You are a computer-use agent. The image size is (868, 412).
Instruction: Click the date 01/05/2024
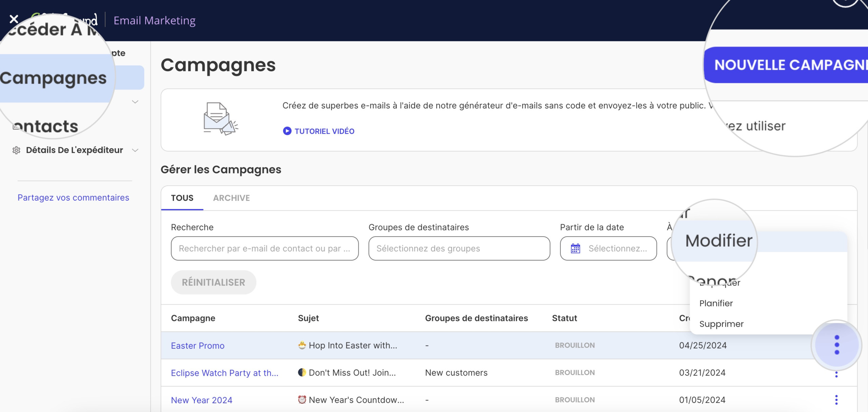click(702, 400)
